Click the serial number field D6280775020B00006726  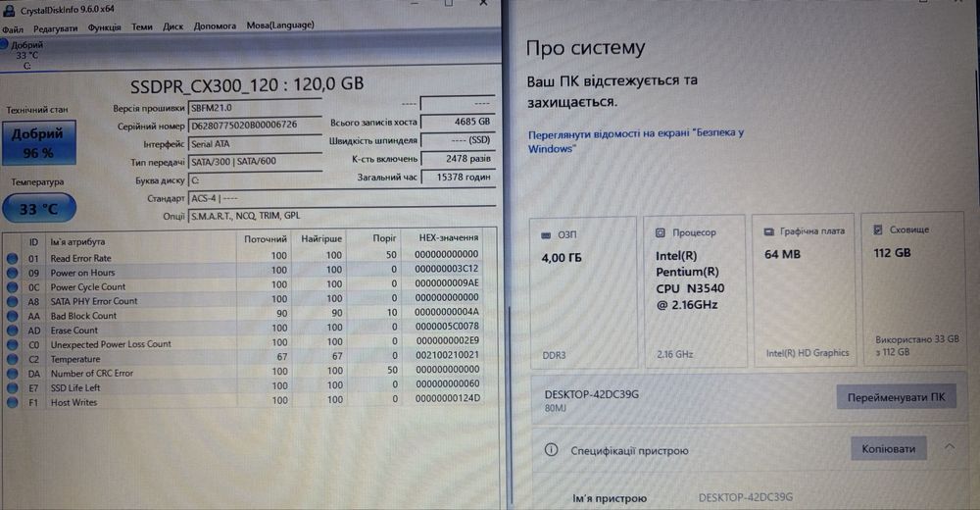pyautogui.click(x=255, y=126)
